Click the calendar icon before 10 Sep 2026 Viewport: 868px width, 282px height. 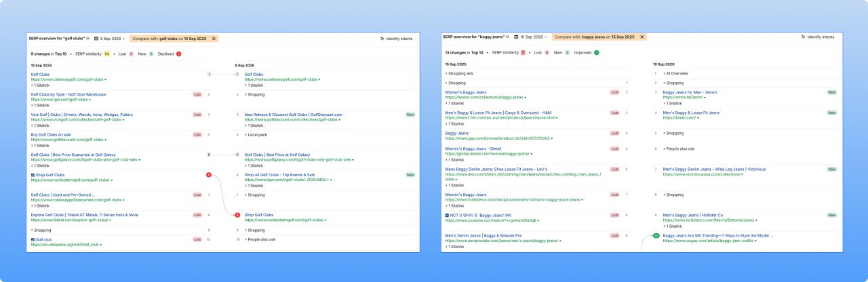(516, 37)
